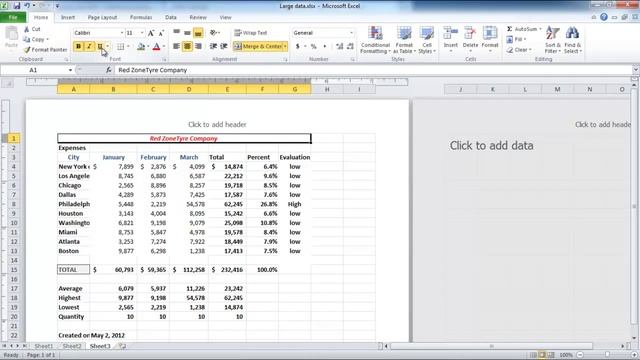Open the font size dropdown
This screenshot has height=360, width=640.
click(142, 33)
